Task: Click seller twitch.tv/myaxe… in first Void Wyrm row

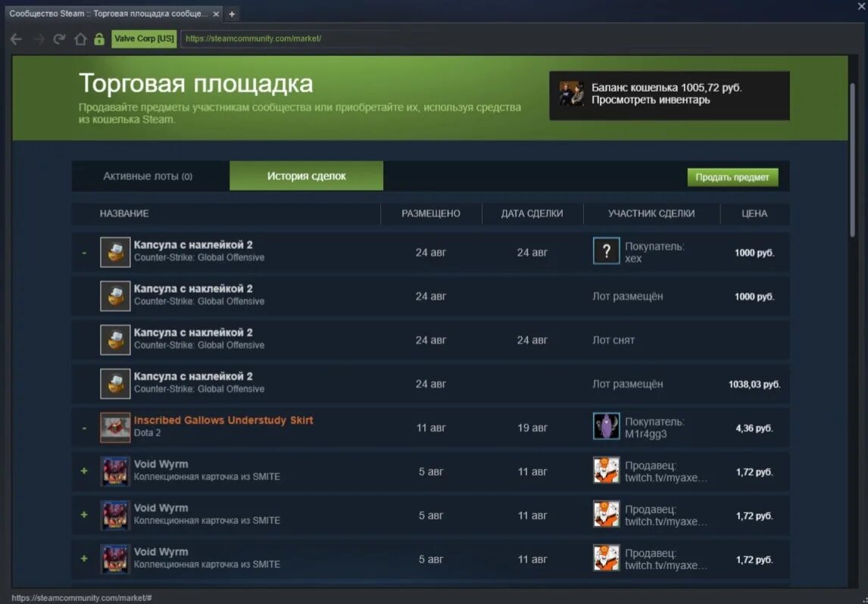Action: pyautogui.click(x=666, y=478)
